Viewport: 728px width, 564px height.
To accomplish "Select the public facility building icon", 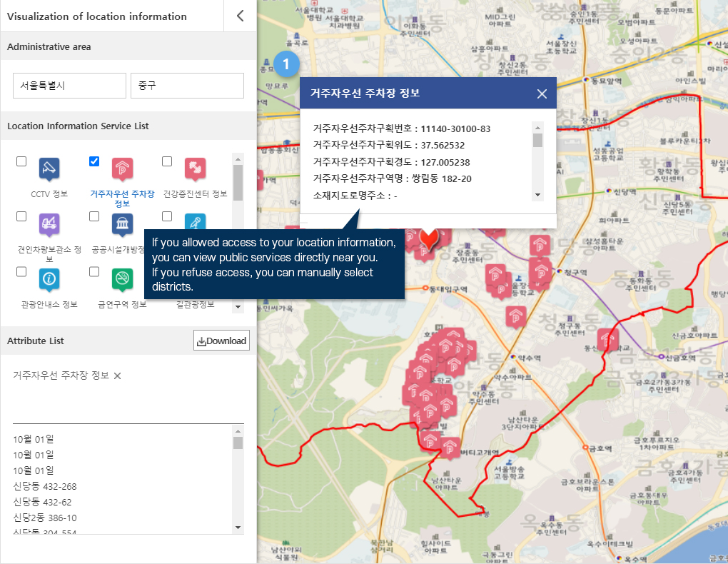I will (x=122, y=224).
